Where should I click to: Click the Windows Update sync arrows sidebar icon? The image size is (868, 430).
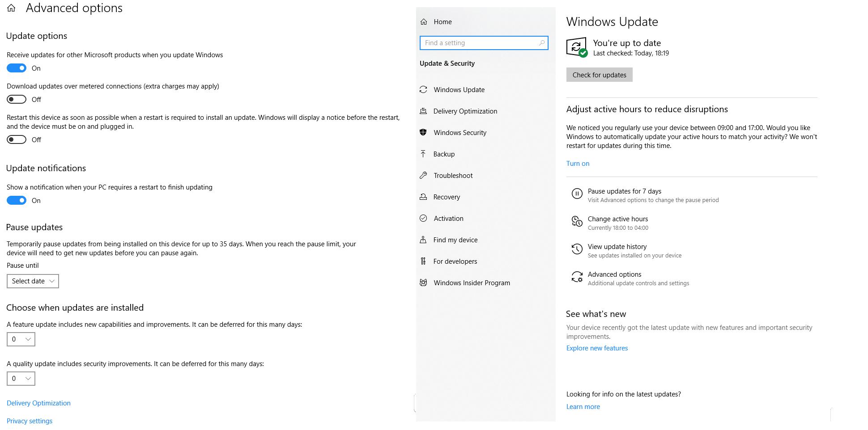pos(423,90)
